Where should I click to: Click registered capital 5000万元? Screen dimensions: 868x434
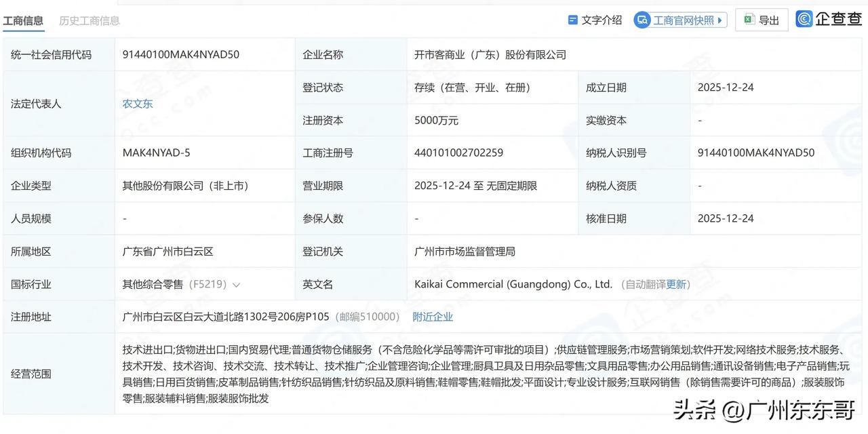click(x=437, y=120)
